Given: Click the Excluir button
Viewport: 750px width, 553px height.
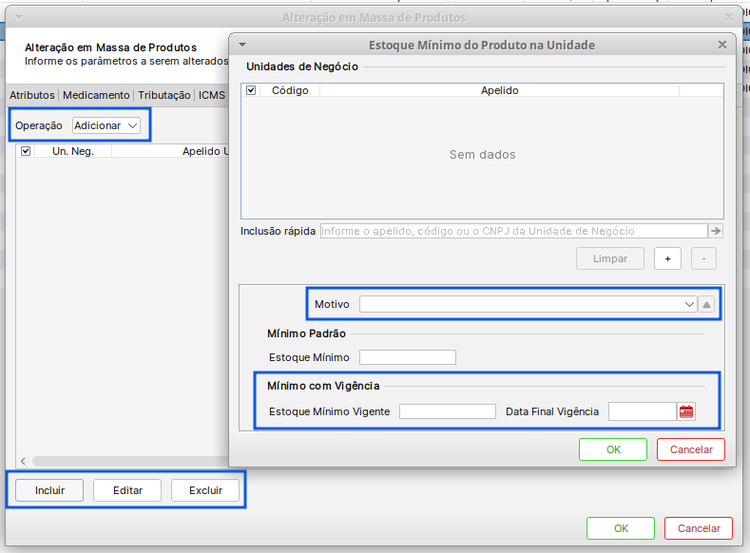Looking at the screenshot, I should point(206,491).
